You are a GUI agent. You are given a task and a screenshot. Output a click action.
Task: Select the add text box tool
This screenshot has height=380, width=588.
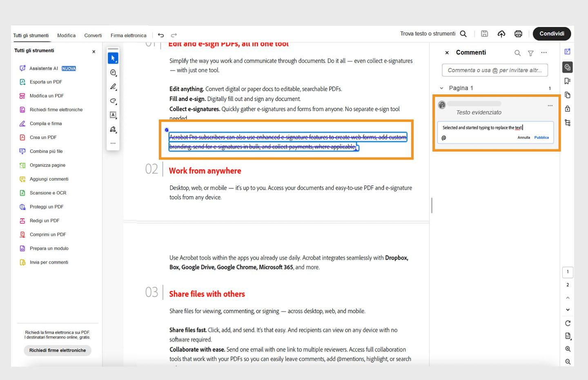point(113,115)
